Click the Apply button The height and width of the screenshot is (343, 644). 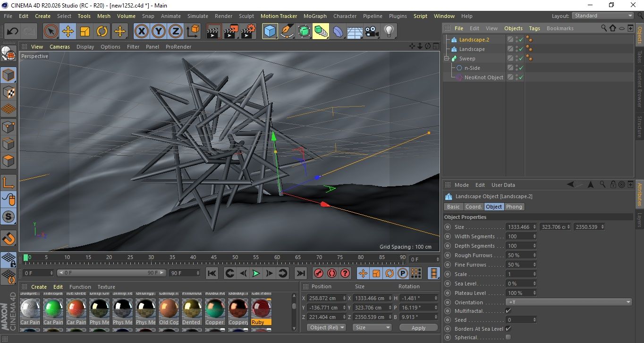click(x=418, y=327)
